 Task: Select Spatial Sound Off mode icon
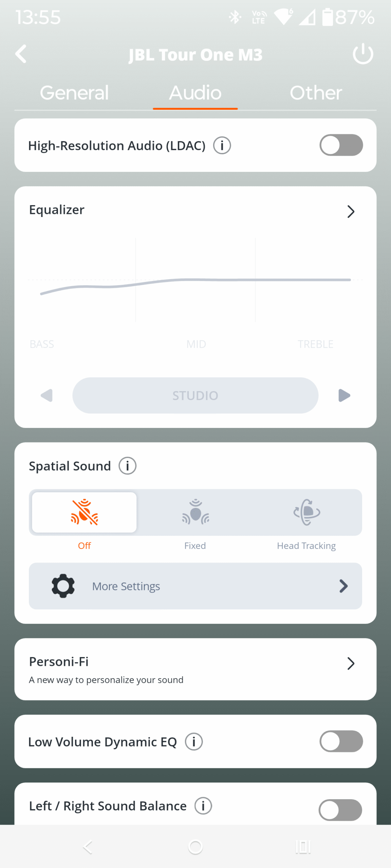[x=85, y=512]
